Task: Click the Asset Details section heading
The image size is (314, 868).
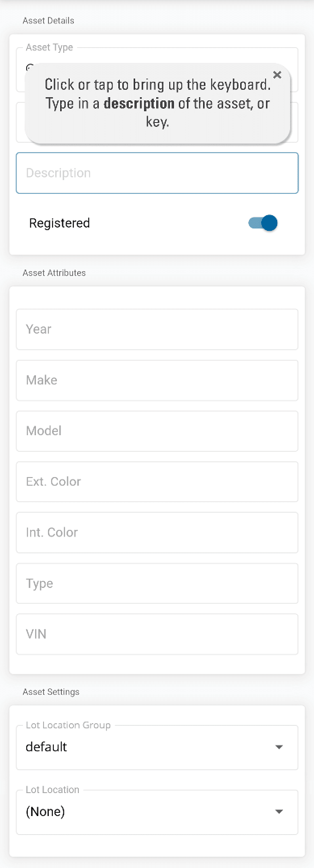Action: coord(48,21)
